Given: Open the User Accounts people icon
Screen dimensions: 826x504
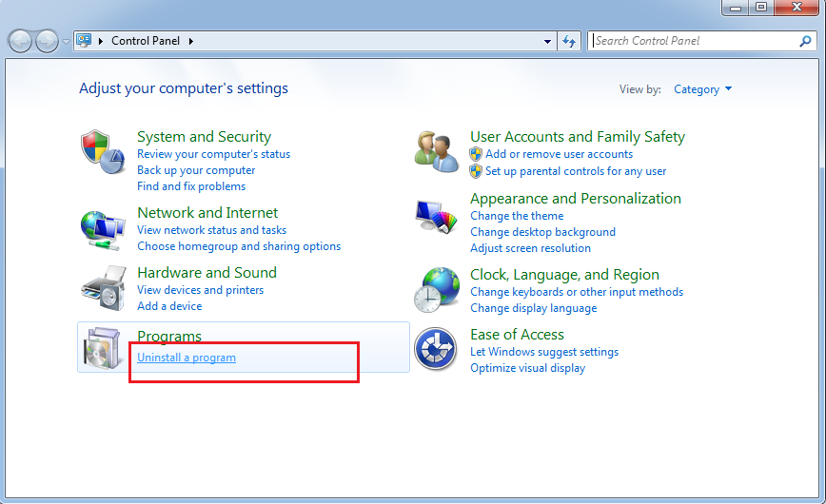Looking at the screenshot, I should point(437,151).
